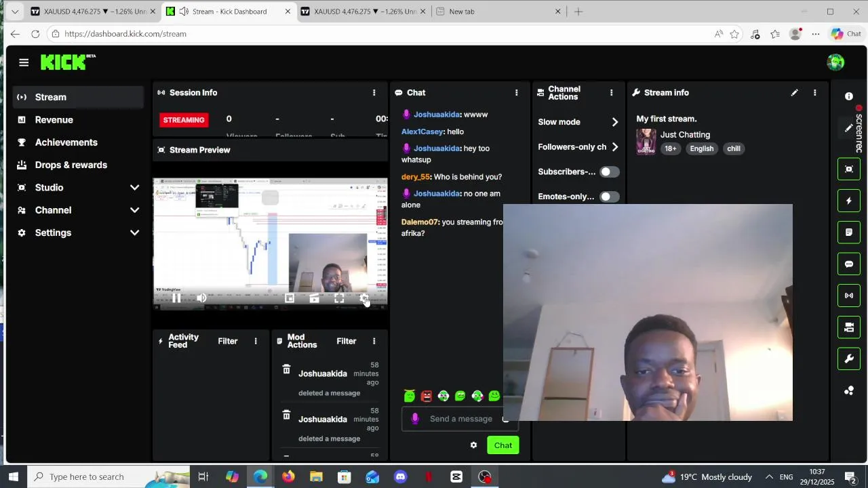Enable picture-in-picture on the stream preview
The image size is (868, 488).
point(290,298)
